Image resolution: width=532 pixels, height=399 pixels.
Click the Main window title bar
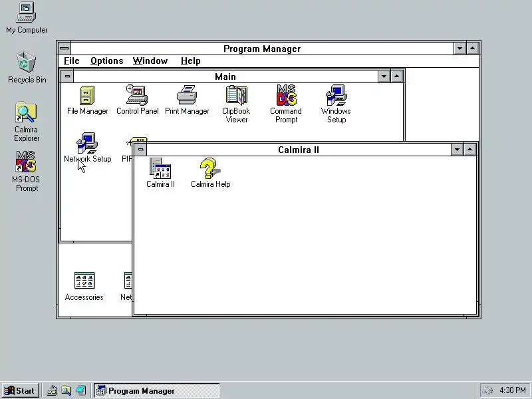click(x=225, y=76)
